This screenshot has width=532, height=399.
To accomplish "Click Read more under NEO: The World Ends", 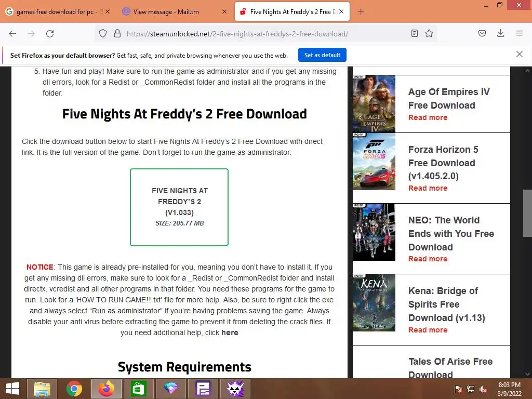I will [428, 259].
